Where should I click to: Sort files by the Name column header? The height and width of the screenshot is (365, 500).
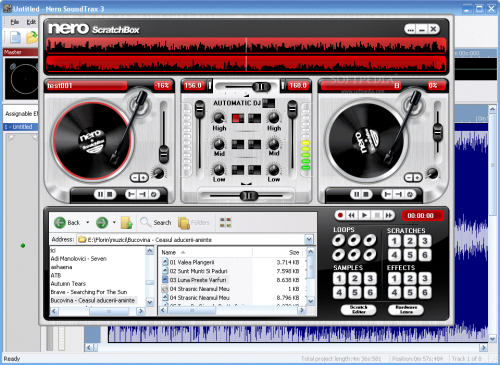(x=169, y=253)
